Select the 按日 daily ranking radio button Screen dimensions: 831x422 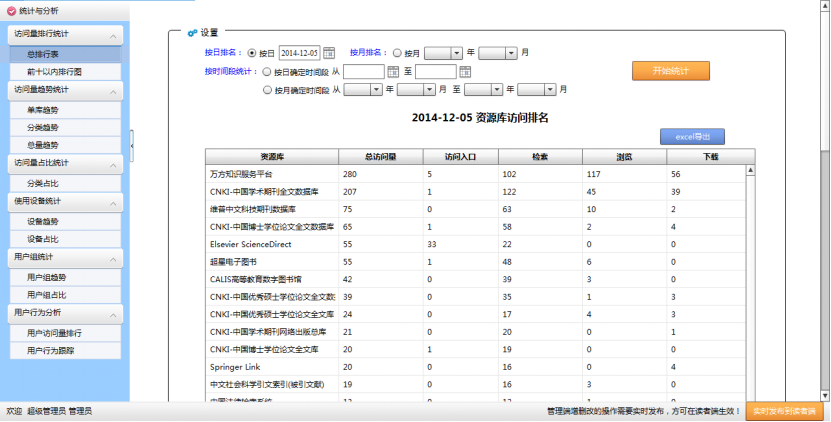pyautogui.click(x=251, y=53)
